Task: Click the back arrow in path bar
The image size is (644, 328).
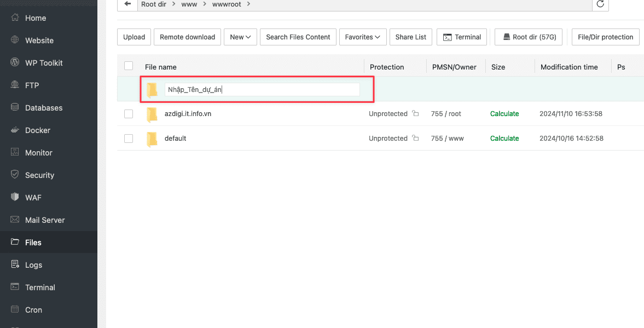Action: tap(127, 4)
